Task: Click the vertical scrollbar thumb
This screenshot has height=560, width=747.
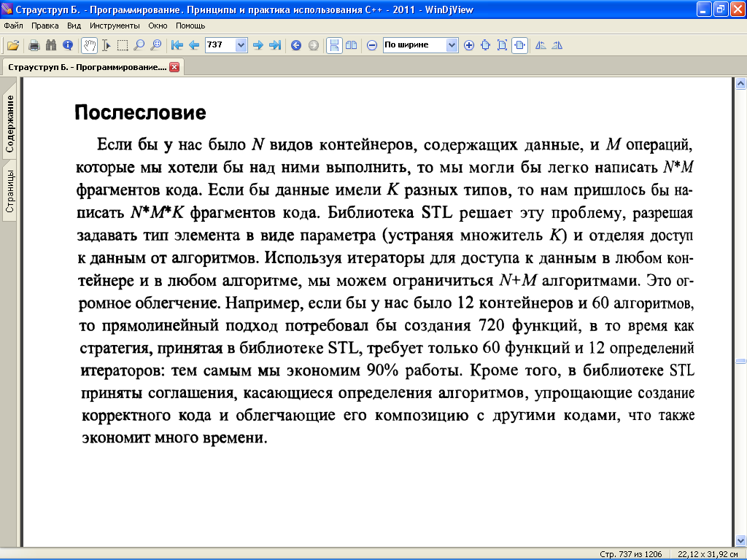Action: pyautogui.click(x=740, y=361)
